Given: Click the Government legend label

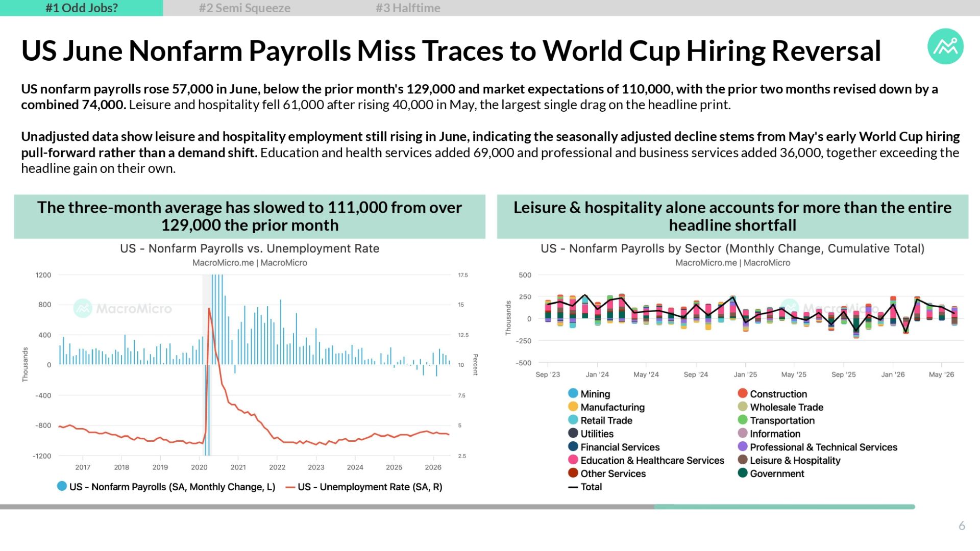Looking at the screenshot, I should click(x=777, y=473).
